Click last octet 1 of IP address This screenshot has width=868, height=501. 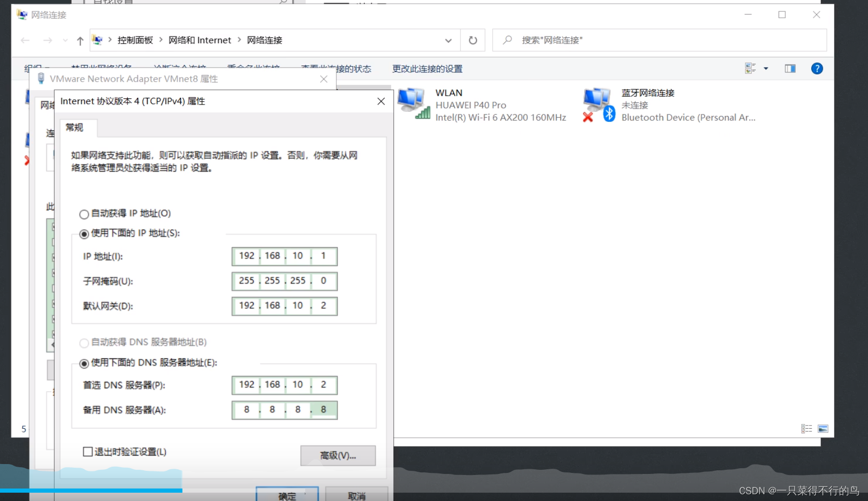pos(323,256)
